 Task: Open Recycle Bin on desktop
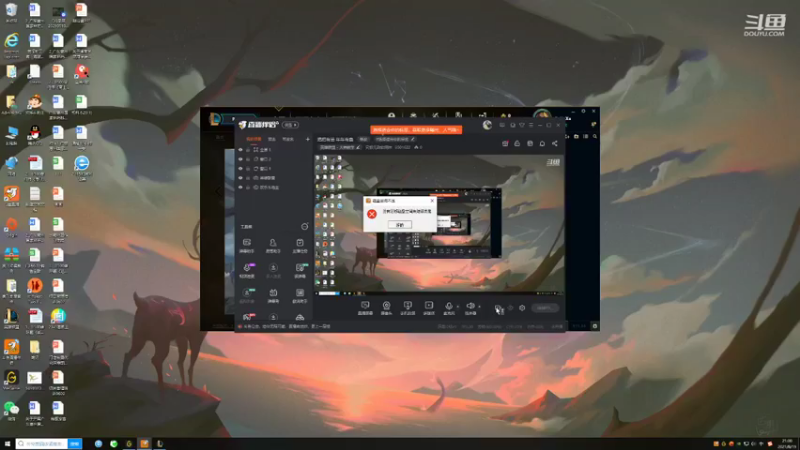(x=11, y=12)
